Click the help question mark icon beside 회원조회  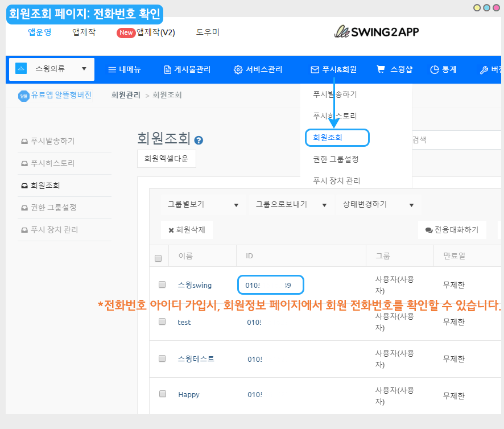click(199, 141)
